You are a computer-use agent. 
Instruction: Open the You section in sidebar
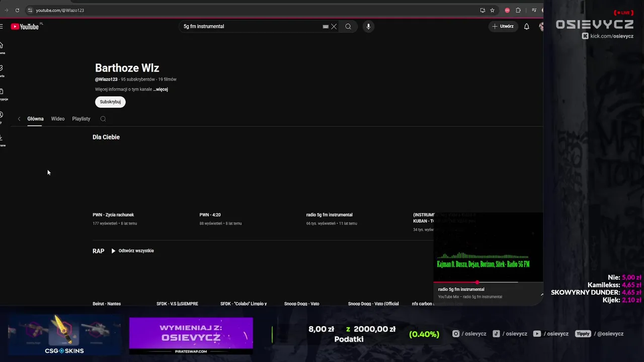[x=2, y=117]
